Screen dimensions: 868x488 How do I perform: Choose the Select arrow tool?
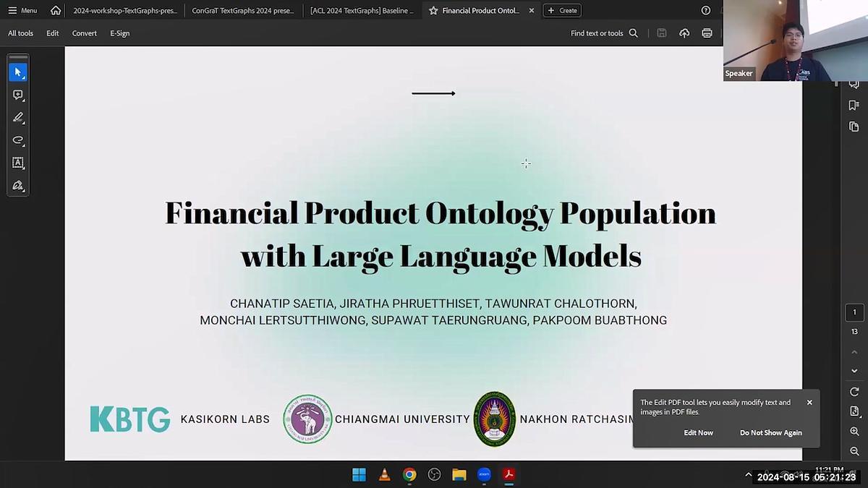click(18, 72)
